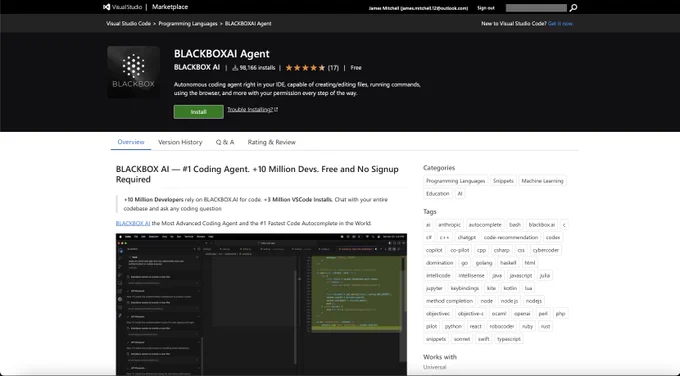Click the 'copilot' tag
The height and width of the screenshot is (376, 680).
pos(434,250)
